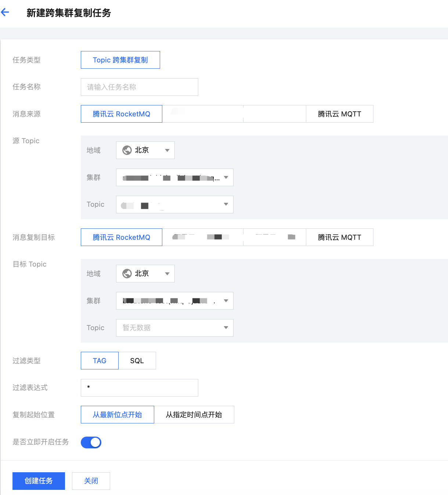This screenshot has height=495, width=448.
Task: Select SQL filter type
Action: tap(137, 361)
